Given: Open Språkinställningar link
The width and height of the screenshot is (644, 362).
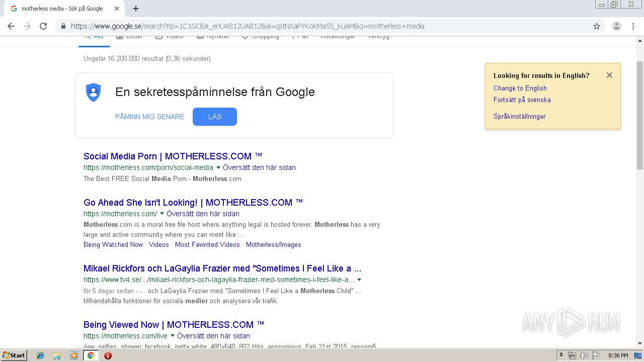Looking at the screenshot, I should (x=519, y=116).
